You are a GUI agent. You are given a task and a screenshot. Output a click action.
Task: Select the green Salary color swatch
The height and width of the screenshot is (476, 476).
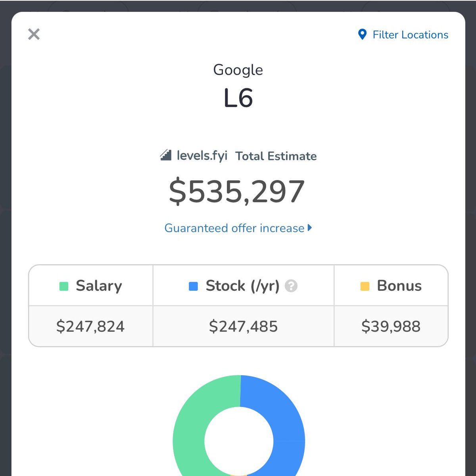64,286
